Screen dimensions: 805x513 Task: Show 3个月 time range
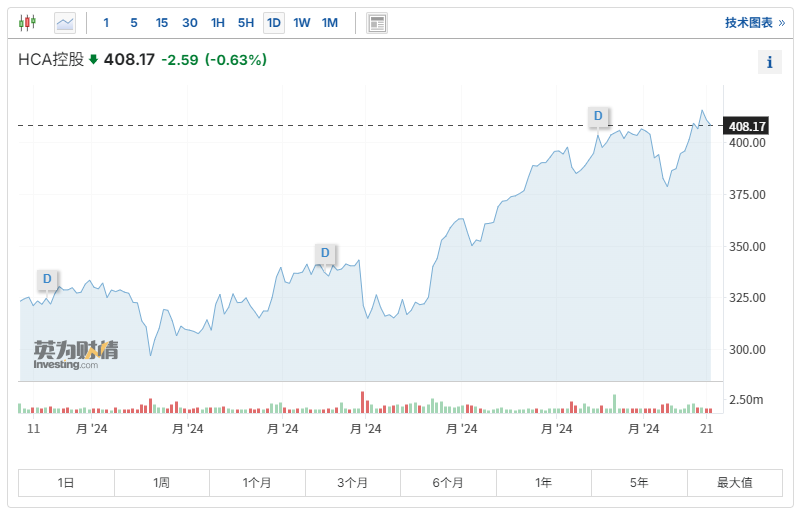[353, 483]
